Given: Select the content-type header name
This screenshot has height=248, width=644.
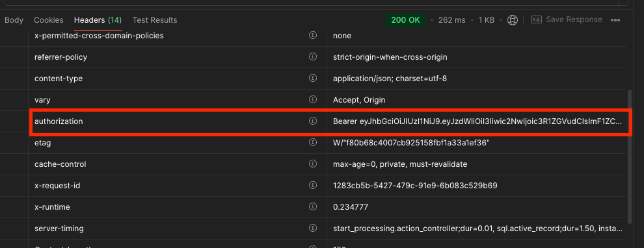Looking at the screenshot, I should pyautogui.click(x=59, y=79).
